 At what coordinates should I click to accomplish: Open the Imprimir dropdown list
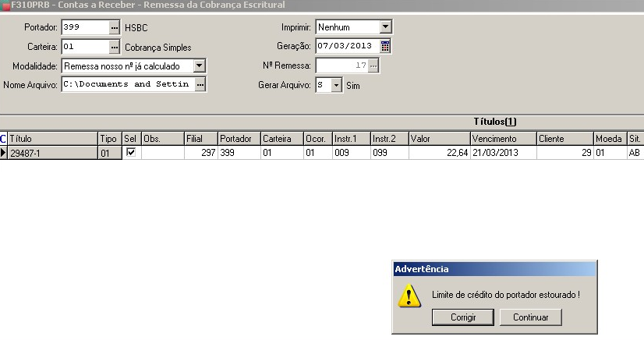coord(385,27)
